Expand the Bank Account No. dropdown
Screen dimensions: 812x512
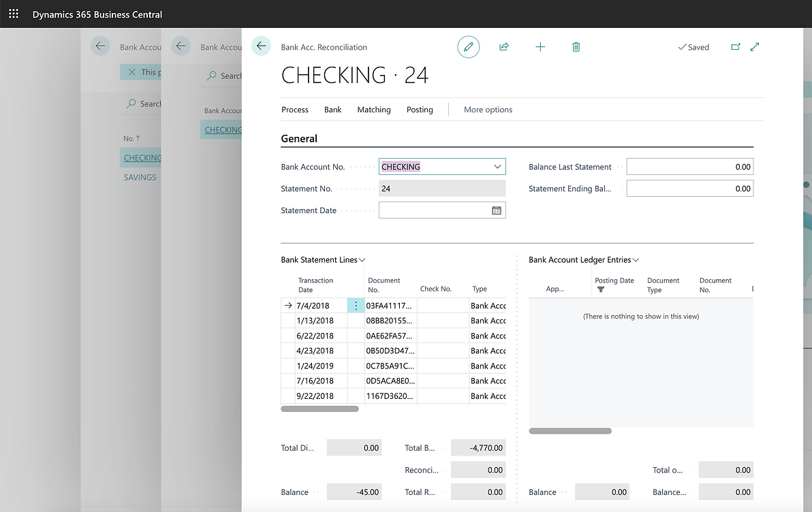click(497, 167)
